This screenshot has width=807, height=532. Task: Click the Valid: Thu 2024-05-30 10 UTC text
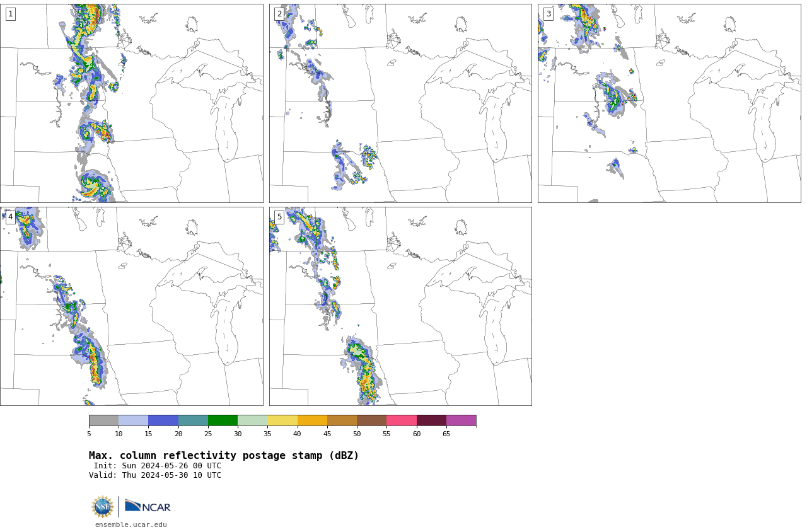tap(155, 475)
